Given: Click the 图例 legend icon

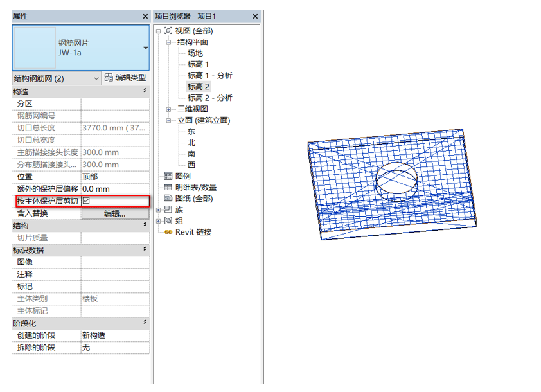Looking at the screenshot, I should (168, 176).
